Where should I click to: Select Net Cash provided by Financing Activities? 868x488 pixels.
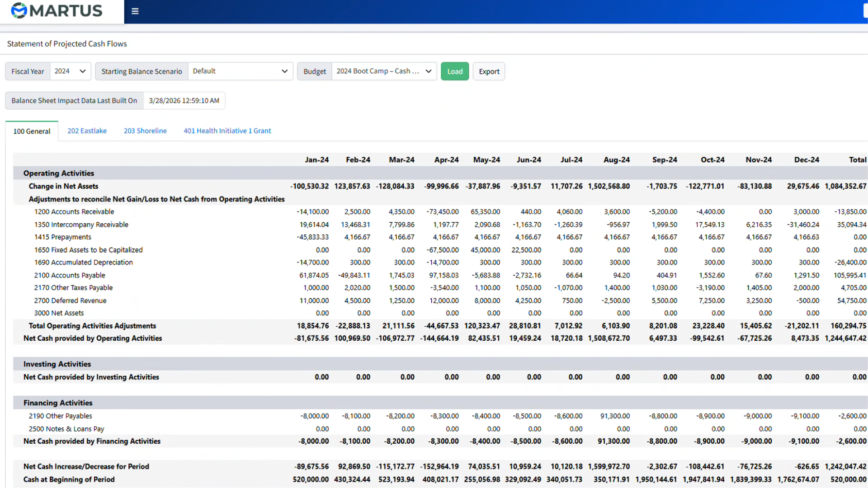92,441
